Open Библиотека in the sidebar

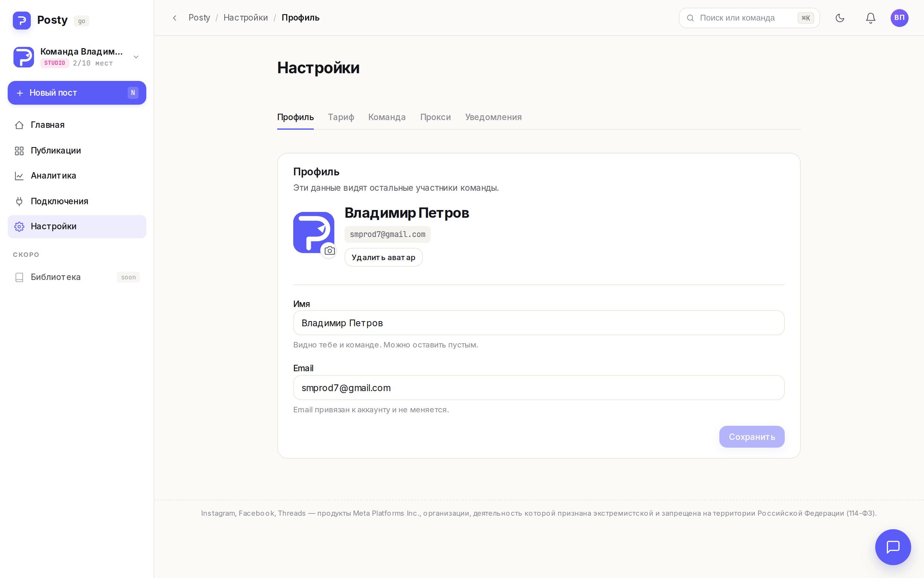tap(77, 277)
